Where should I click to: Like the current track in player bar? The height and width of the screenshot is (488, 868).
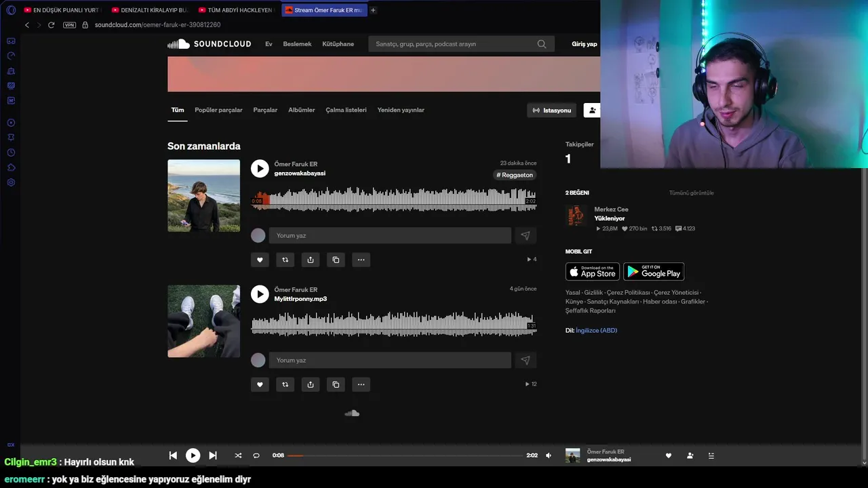[669, 455]
